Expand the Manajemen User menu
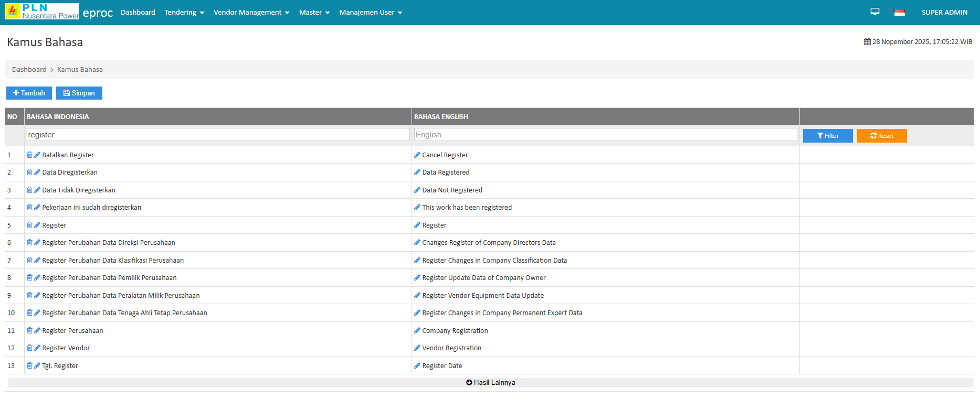The image size is (980, 399). click(x=371, y=13)
